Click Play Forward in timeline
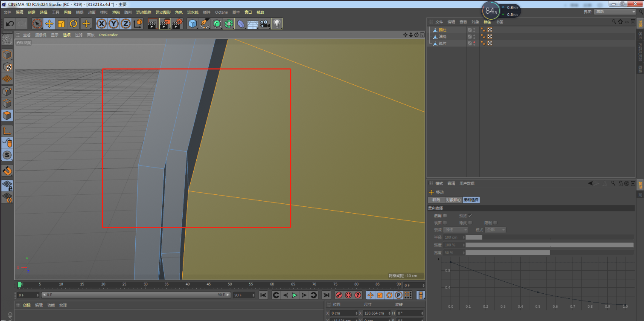This screenshot has height=321, width=644. pyautogui.click(x=294, y=295)
